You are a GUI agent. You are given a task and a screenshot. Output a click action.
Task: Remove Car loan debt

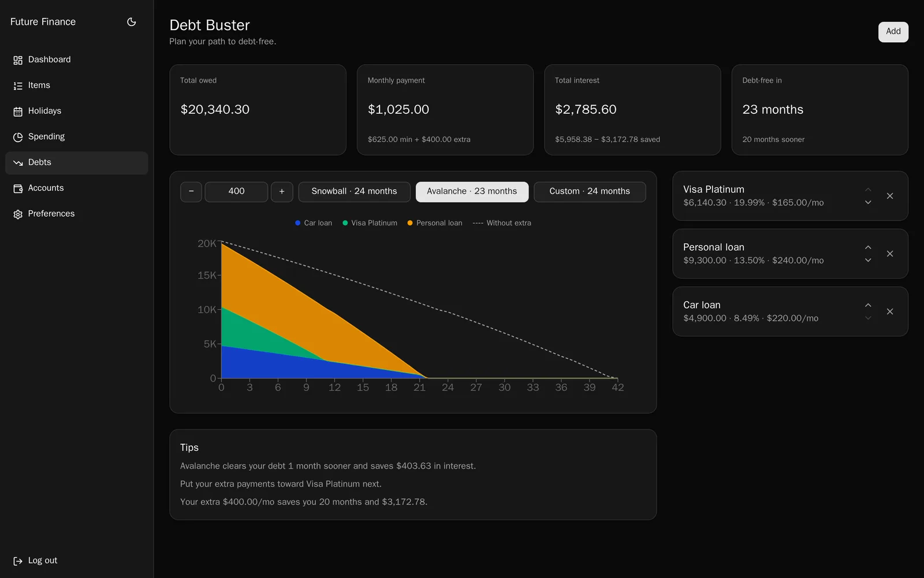tap(890, 312)
